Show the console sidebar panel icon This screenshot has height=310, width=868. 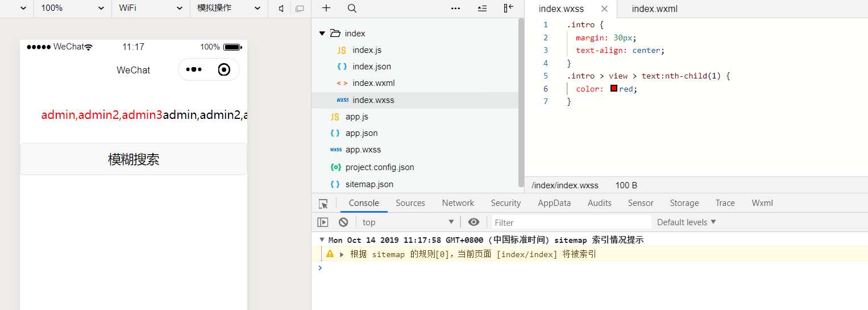323,222
